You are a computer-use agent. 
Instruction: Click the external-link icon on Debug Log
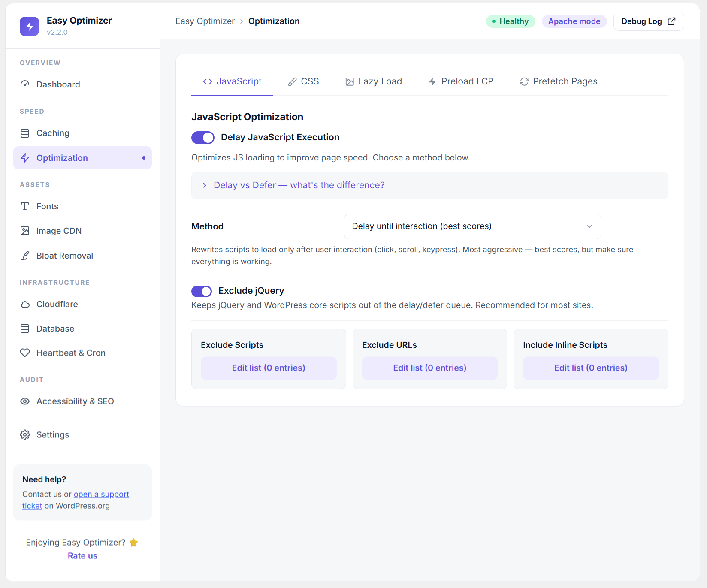[x=671, y=21]
